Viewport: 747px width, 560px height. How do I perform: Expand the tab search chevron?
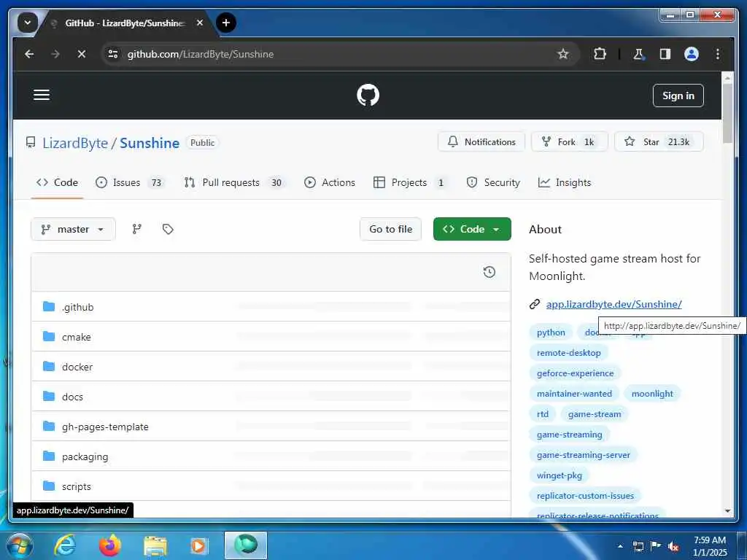[27, 23]
